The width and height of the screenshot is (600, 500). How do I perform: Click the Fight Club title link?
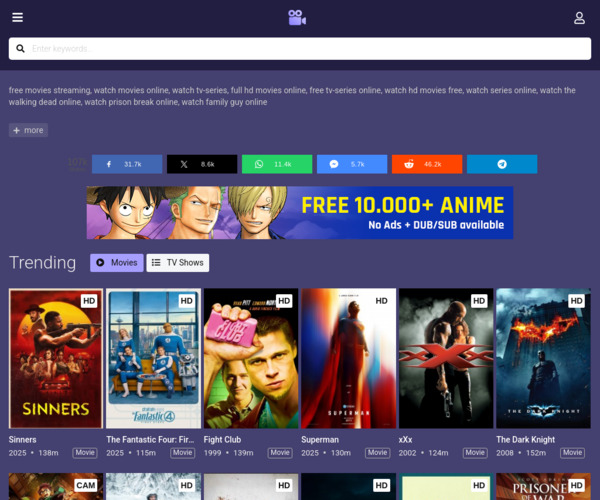point(227,439)
